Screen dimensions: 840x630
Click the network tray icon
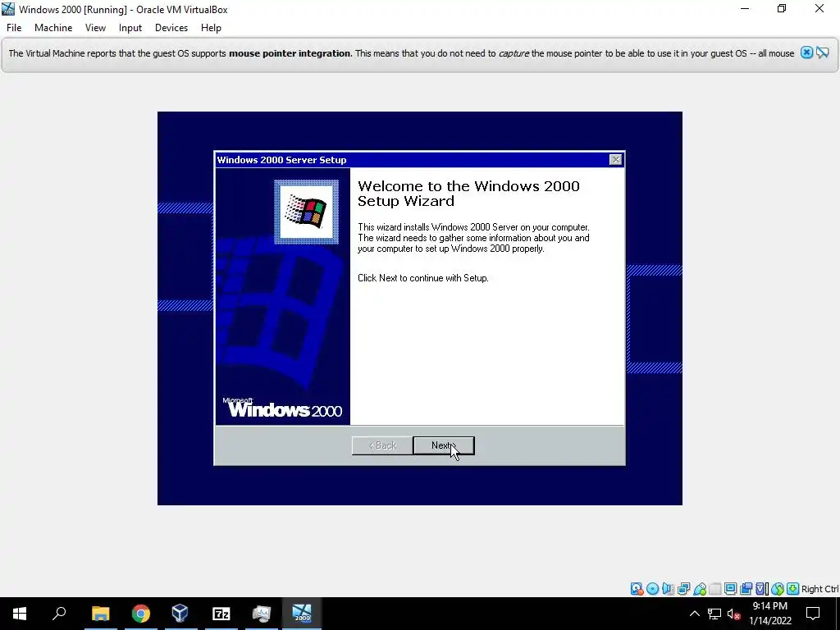(714, 614)
